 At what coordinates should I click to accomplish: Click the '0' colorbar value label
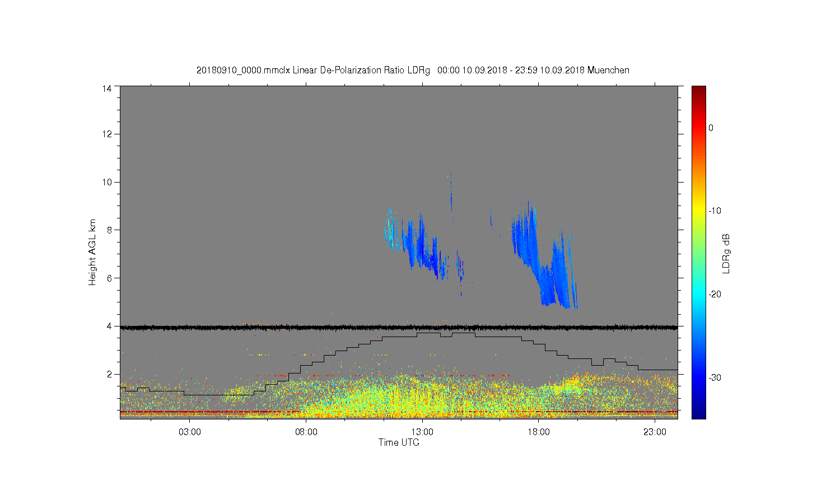pyautogui.click(x=711, y=128)
